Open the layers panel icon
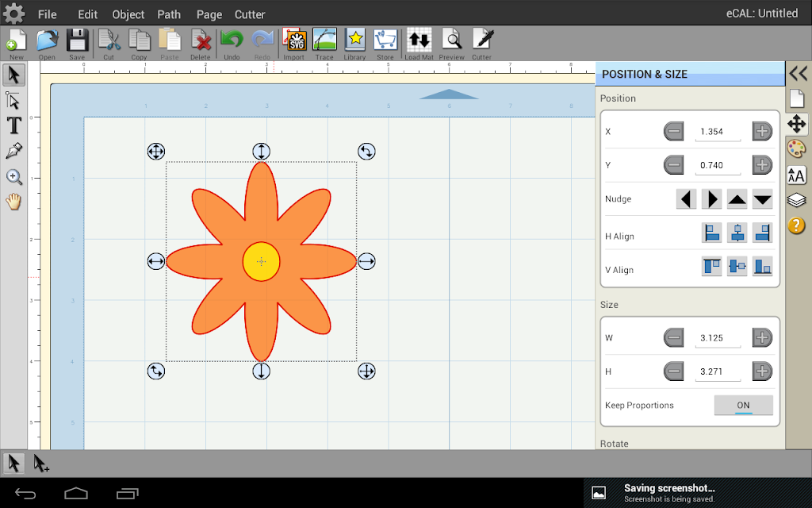Image resolution: width=812 pixels, height=508 pixels. click(x=796, y=199)
